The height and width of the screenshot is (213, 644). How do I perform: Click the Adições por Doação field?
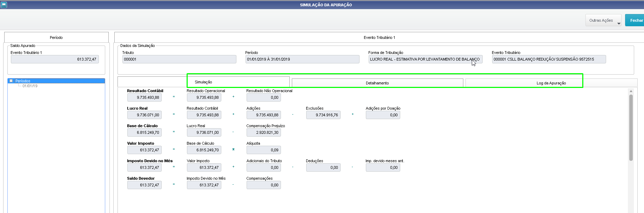coord(383,115)
